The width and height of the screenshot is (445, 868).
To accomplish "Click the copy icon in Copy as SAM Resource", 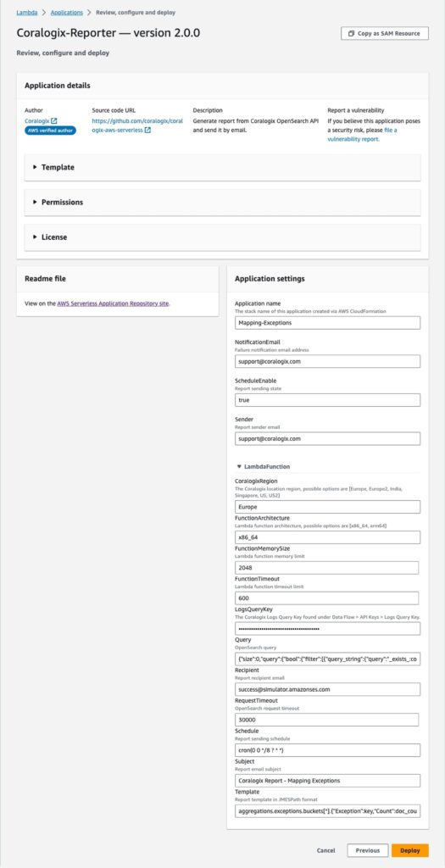I will click(x=351, y=34).
